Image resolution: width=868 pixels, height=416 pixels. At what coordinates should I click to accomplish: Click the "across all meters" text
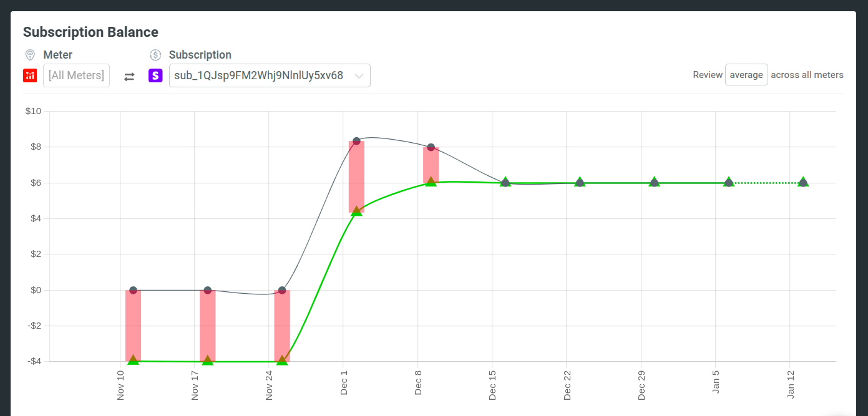(x=807, y=74)
